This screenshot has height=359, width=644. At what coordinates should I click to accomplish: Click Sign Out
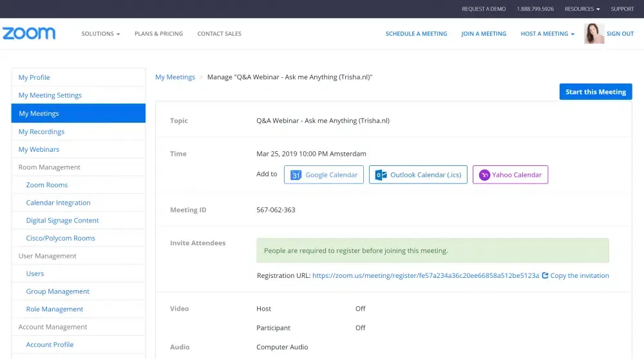(620, 33)
